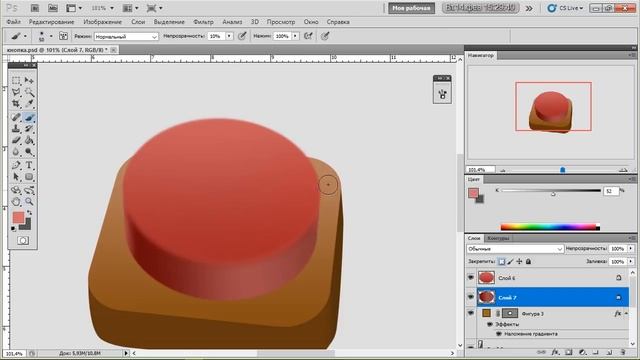Screen dimensions: 640x360
Task: Open the Файл menu
Action: pyautogui.click(x=13, y=22)
